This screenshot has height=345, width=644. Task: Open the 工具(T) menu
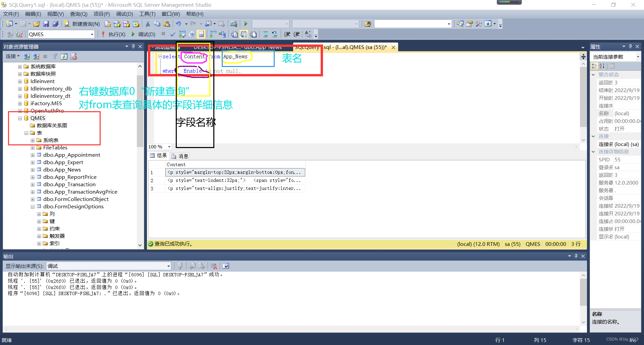(x=147, y=14)
